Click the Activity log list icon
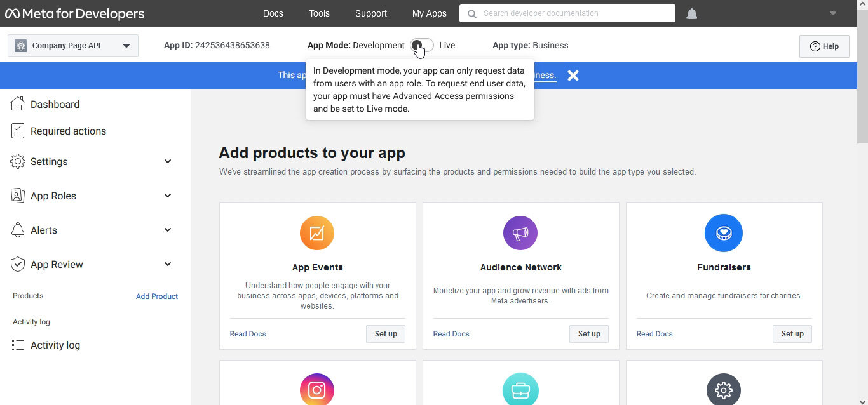 [18, 345]
